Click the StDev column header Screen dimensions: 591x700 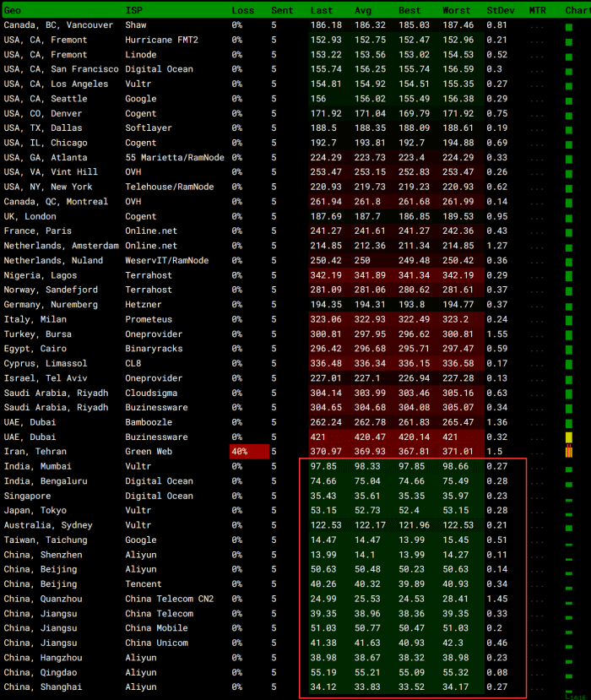point(501,10)
